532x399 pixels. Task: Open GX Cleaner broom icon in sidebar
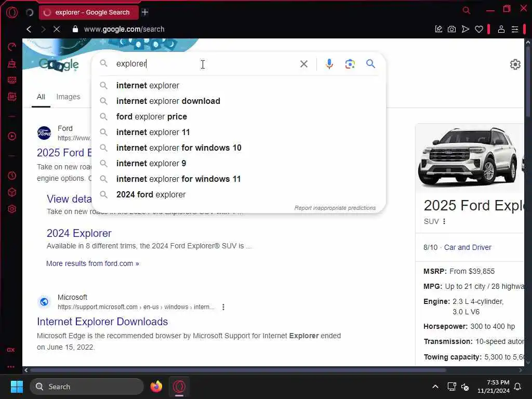click(x=12, y=63)
